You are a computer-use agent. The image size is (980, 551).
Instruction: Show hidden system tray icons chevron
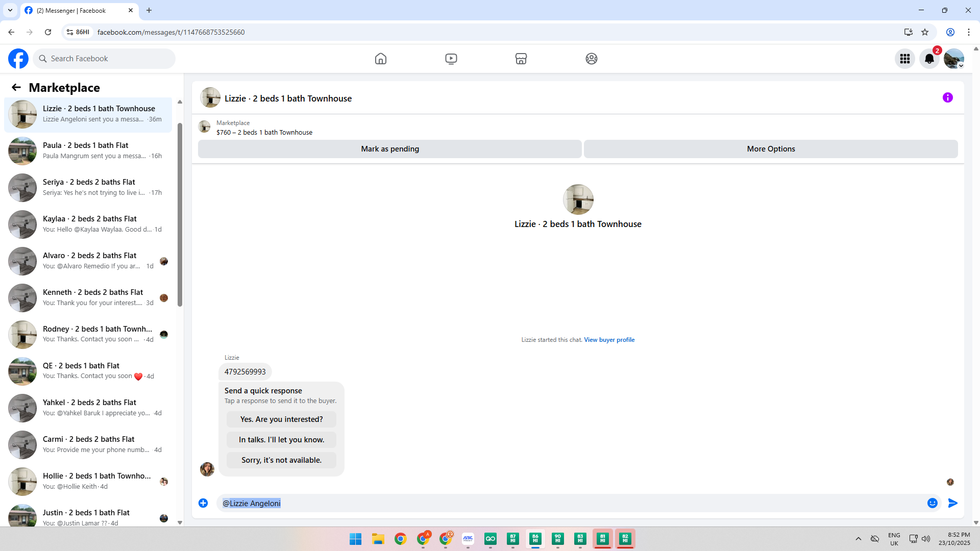coord(858,539)
